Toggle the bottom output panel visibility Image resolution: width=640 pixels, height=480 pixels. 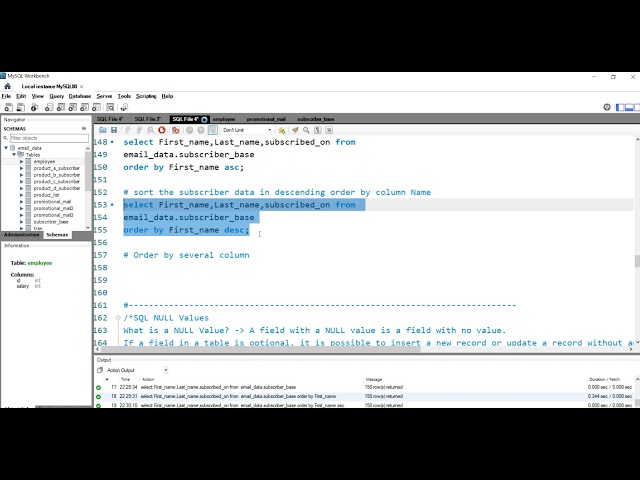(x=629, y=107)
